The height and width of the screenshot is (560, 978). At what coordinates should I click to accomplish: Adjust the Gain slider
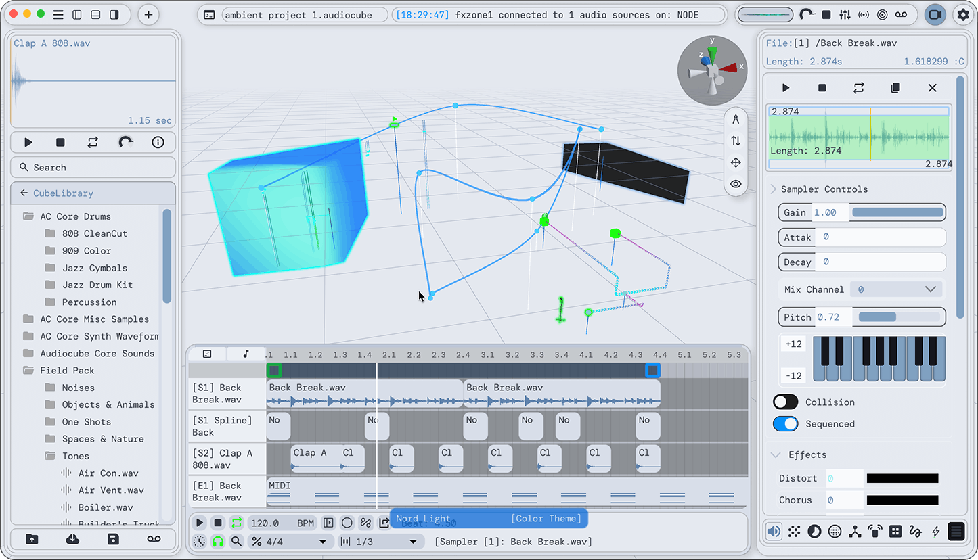click(897, 212)
